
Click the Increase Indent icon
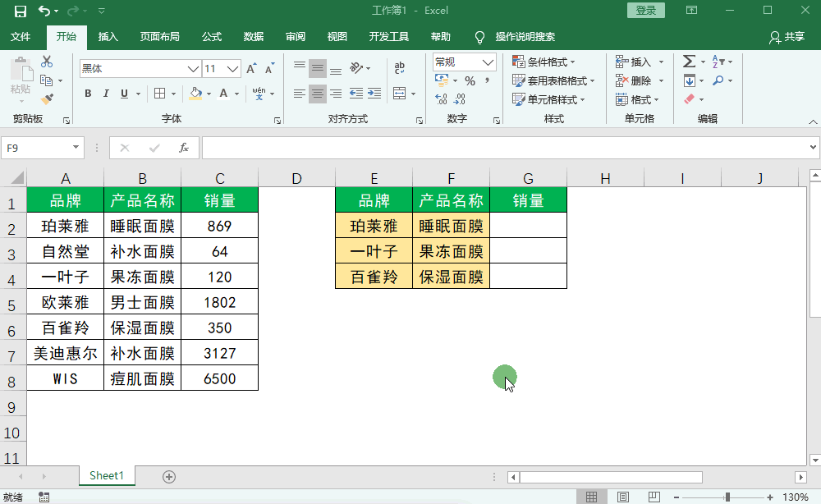coord(374,94)
